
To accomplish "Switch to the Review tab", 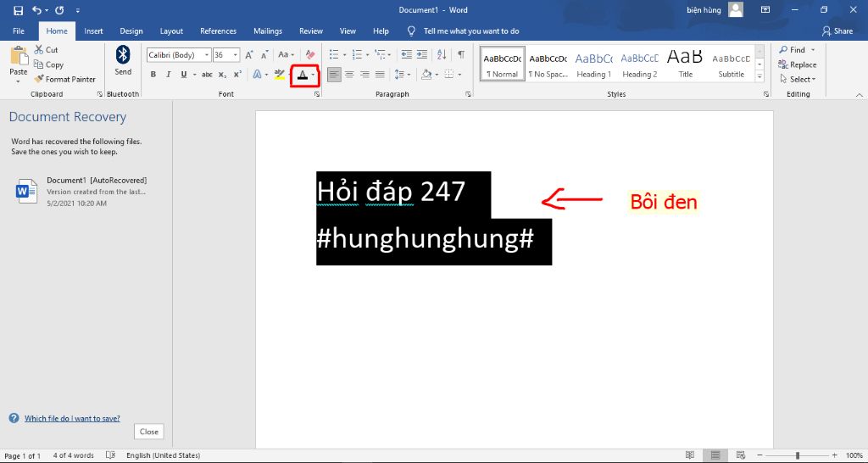I will click(x=311, y=31).
